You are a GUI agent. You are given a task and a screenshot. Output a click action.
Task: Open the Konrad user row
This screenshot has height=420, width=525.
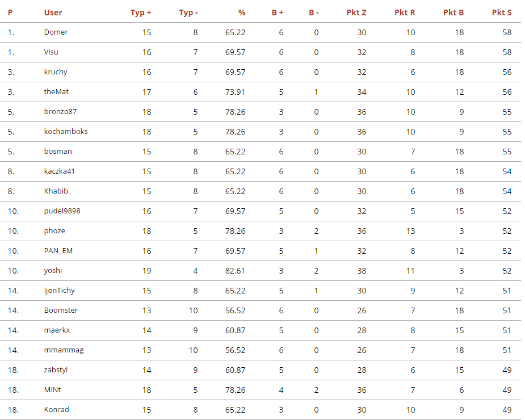point(56,410)
